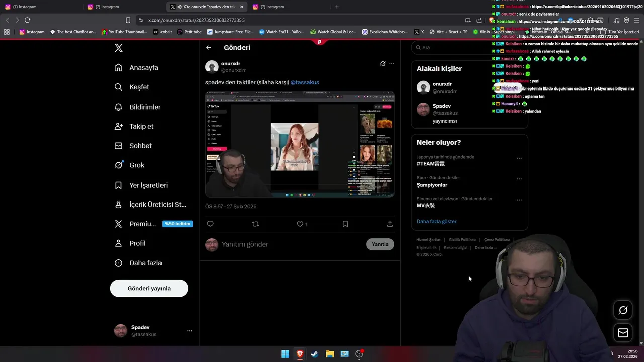The height and width of the screenshot is (362, 644).
Task: Bookmark the post
Action: tap(345, 224)
